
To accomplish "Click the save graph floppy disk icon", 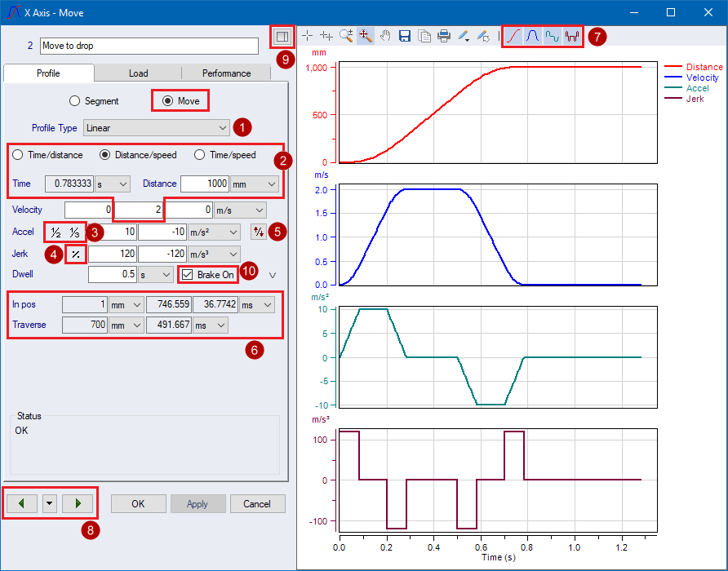I will pos(404,36).
